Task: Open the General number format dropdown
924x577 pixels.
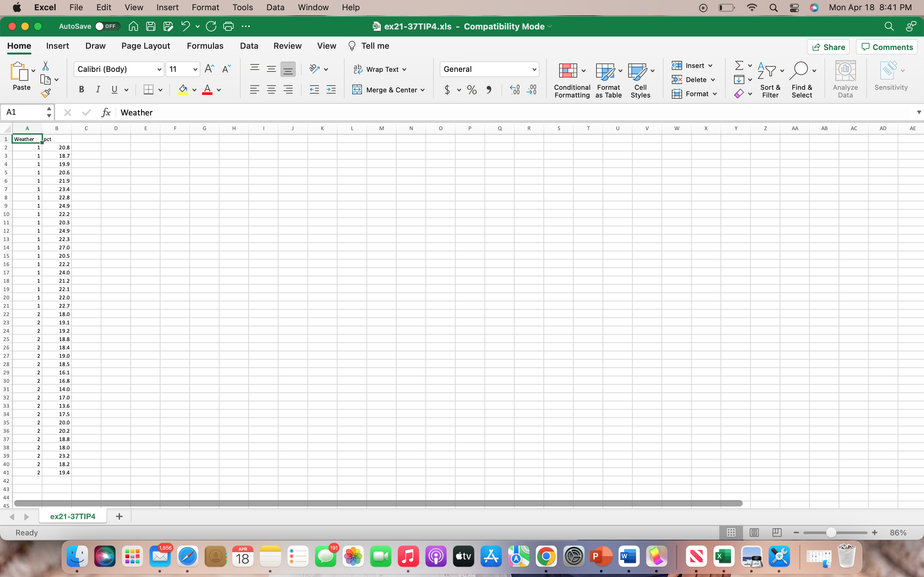Action: (x=489, y=69)
